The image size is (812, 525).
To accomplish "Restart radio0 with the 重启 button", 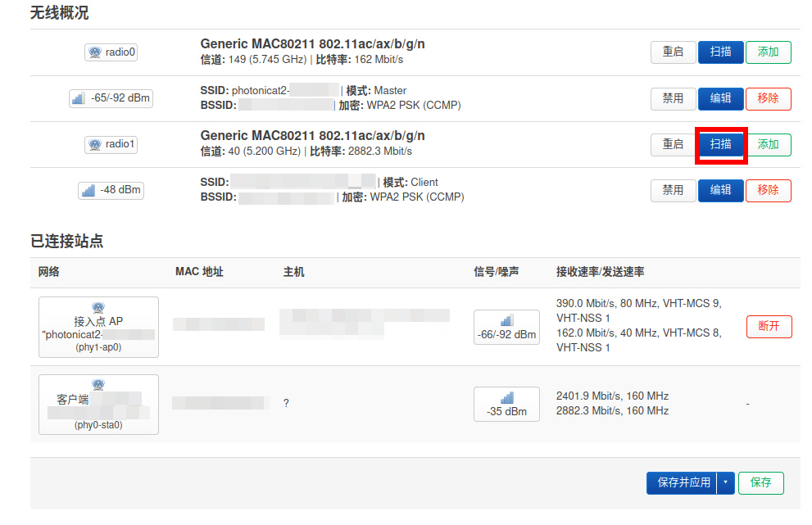I will click(x=673, y=52).
